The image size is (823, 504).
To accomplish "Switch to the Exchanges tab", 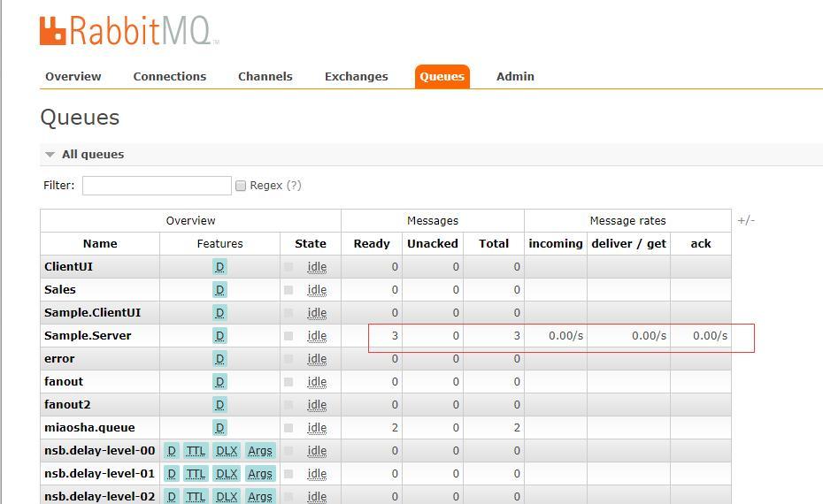I will 356,77.
